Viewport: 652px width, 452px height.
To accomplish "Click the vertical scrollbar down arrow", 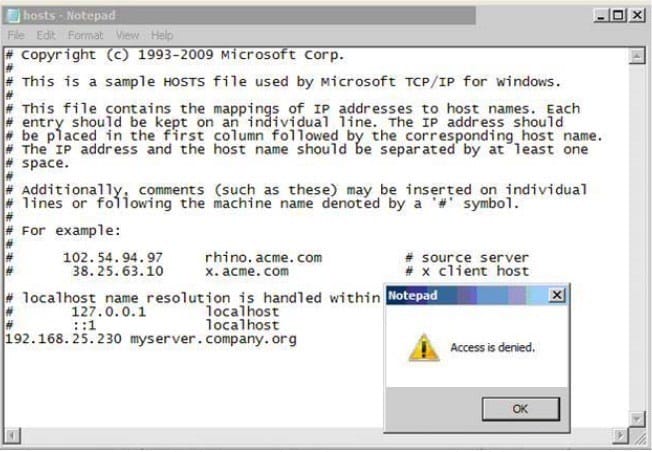I will [637, 419].
